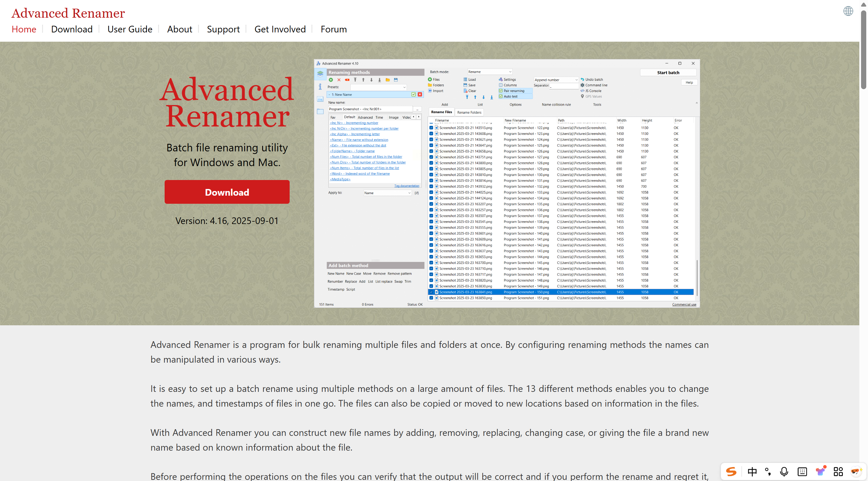The height and width of the screenshot is (481, 868).
Task: Collapse the 1: New Name method
Action: [x=329, y=95]
